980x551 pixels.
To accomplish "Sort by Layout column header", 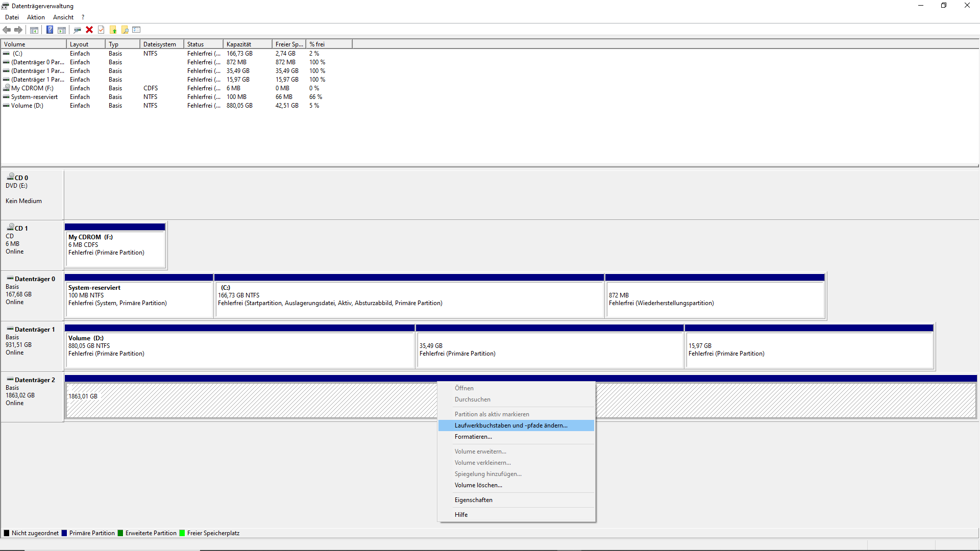I will [x=86, y=44].
